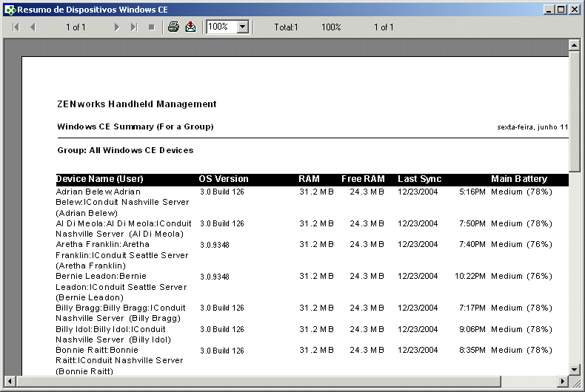Click the Adrian Belew device name entry
Image resolution: width=585 pixels, height=392 pixels.
122,203
